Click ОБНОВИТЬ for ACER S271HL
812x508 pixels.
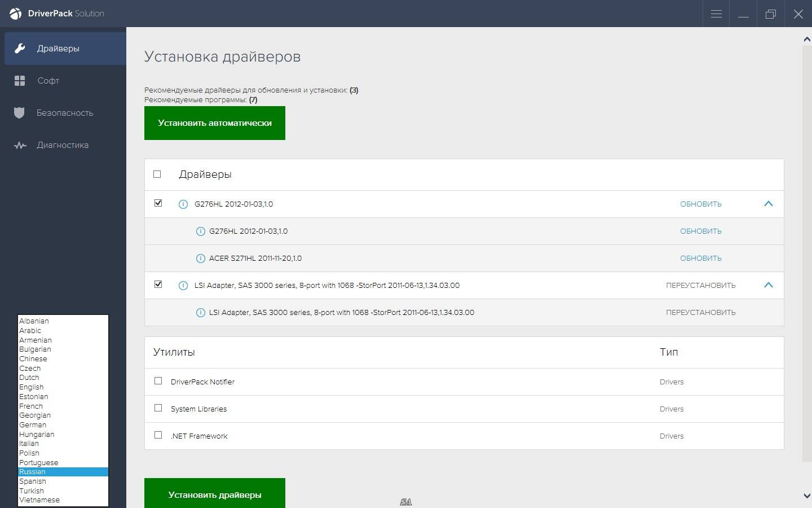[701, 259]
